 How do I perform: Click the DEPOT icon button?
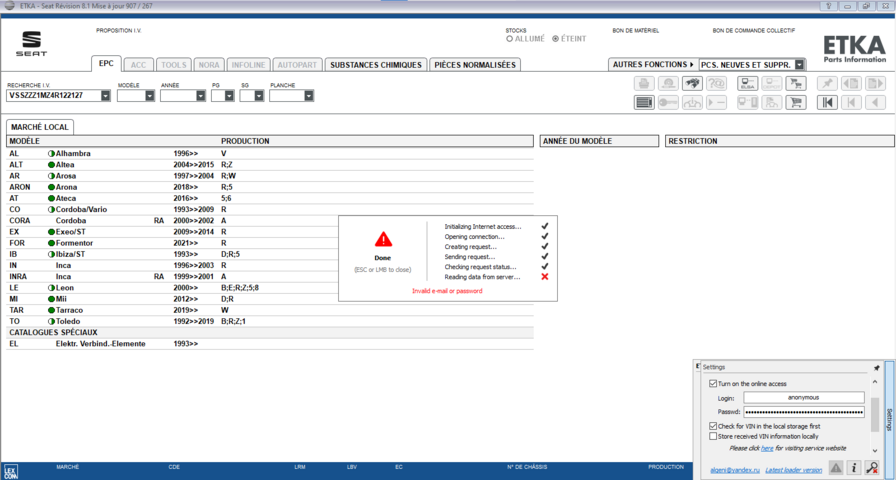click(771, 83)
